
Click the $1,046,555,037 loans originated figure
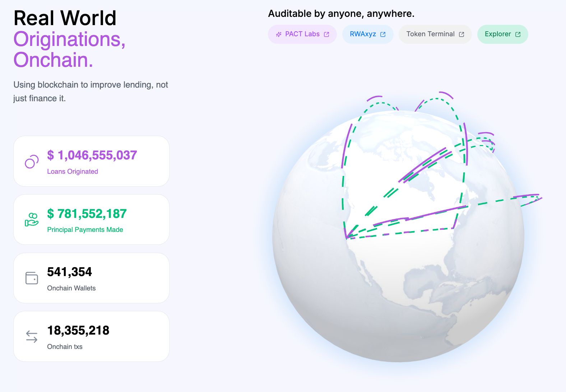[x=92, y=155]
